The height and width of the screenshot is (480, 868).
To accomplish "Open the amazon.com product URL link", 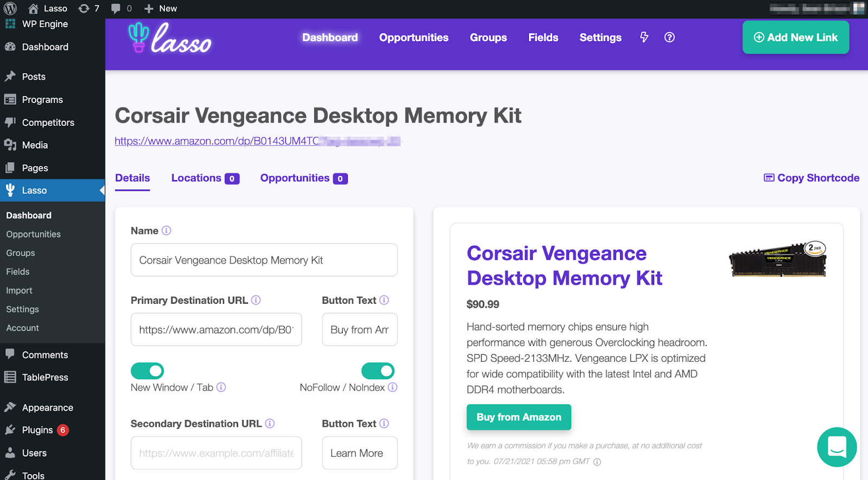I will 258,141.
